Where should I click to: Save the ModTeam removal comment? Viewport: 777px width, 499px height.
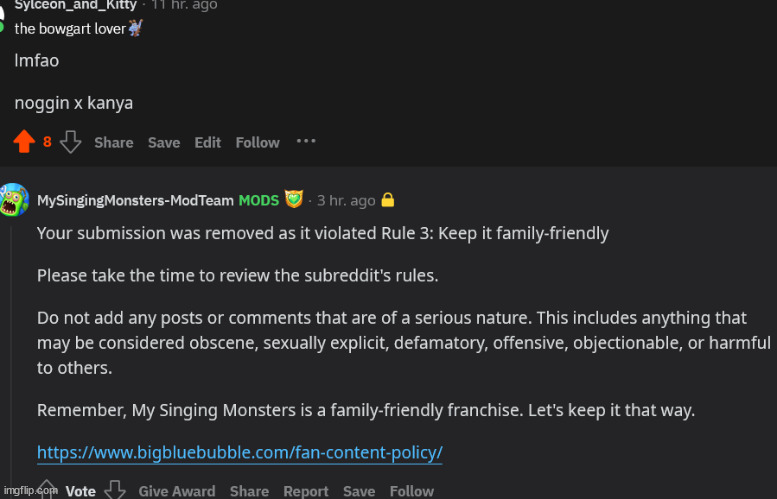[x=359, y=491]
